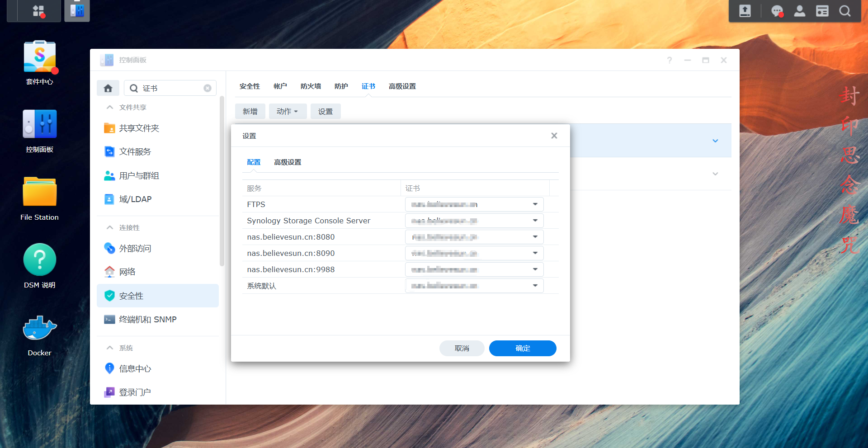Open Terminal & SNMP in the sidebar
This screenshot has width=868, height=448.
pyautogui.click(x=158, y=320)
